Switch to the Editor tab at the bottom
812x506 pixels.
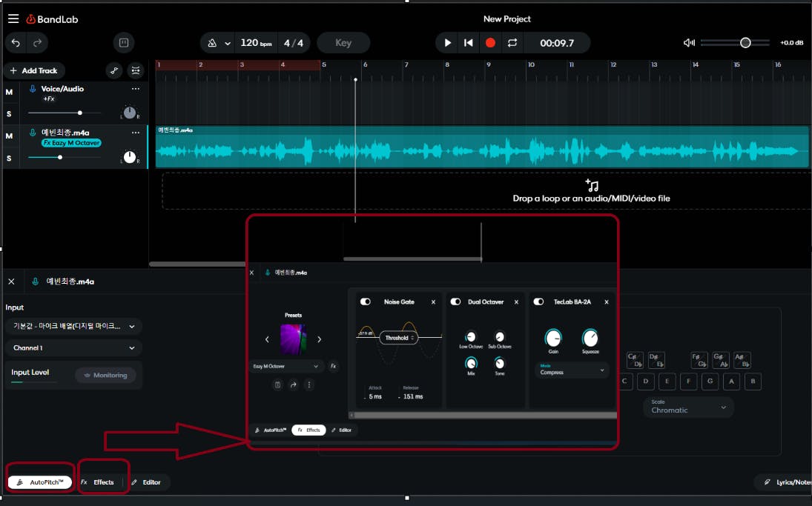click(x=146, y=482)
